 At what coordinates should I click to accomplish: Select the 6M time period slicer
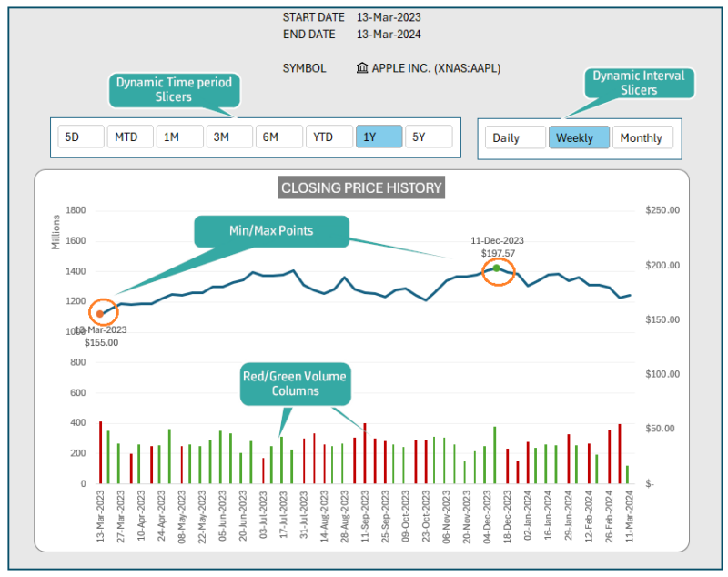point(278,137)
